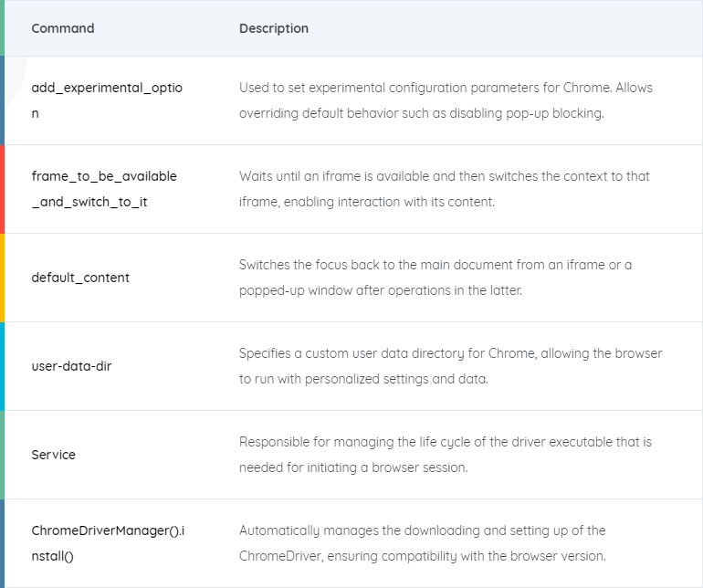The height and width of the screenshot is (588, 703).
Task: Click the description about waiting for iframe
Action: (x=445, y=189)
